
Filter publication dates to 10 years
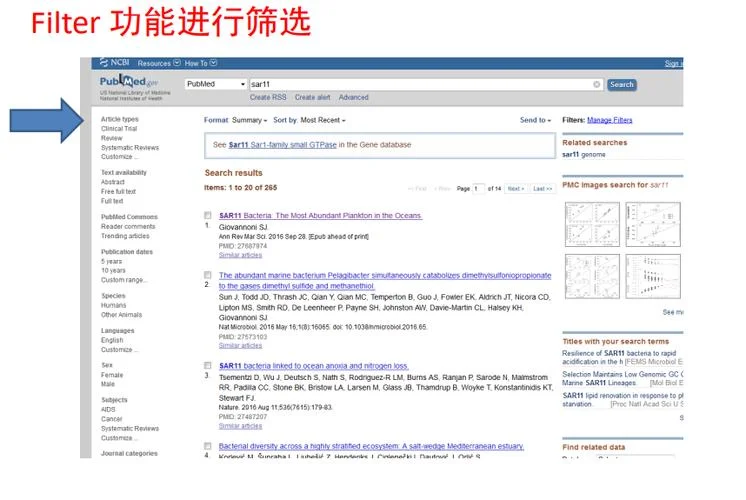[x=113, y=270]
